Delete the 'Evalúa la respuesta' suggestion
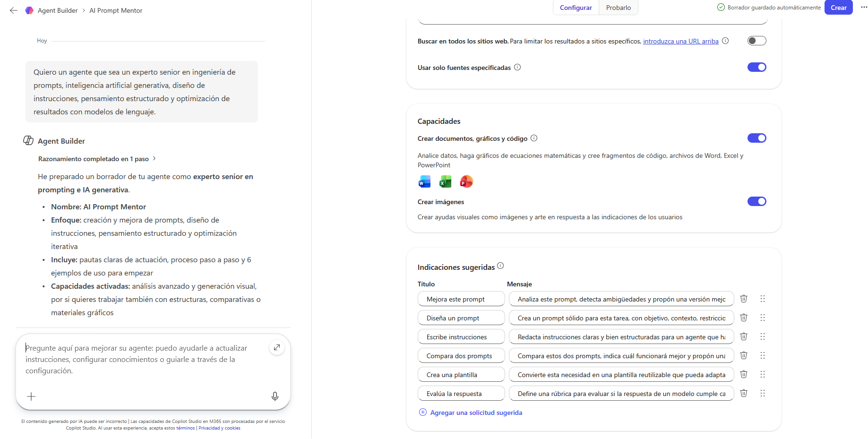Viewport: 868px width, 439px height. coord(744,393)
